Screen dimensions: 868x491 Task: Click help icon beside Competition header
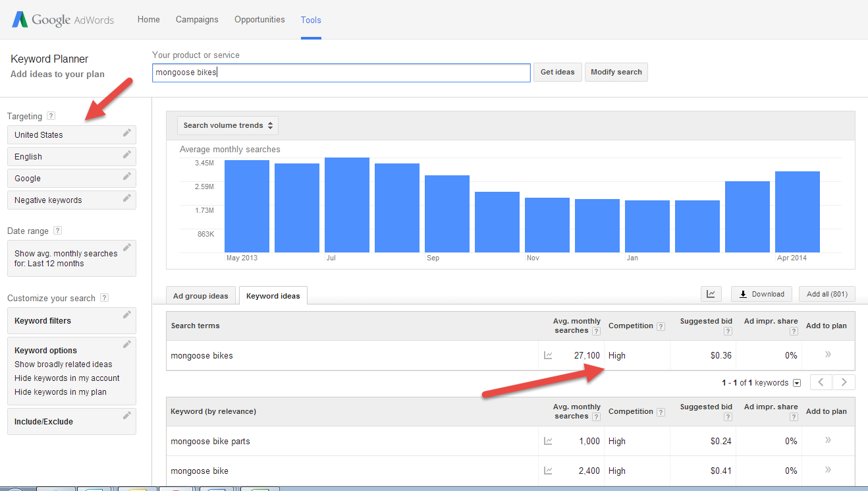[x=661, y=326]
